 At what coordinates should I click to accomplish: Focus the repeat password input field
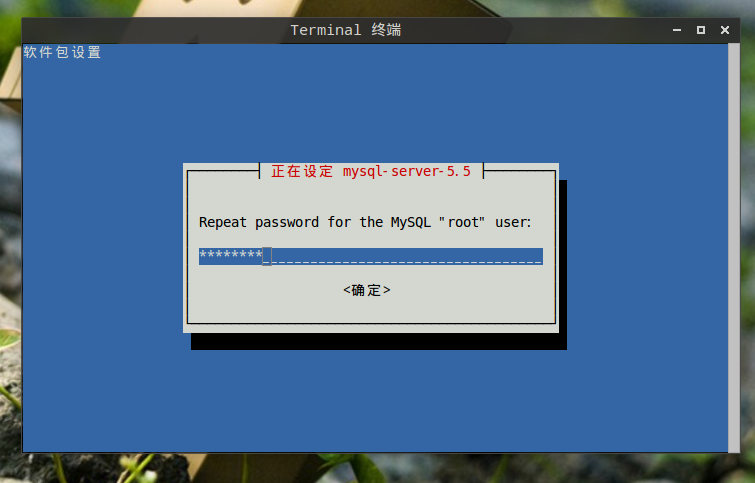pyautogui.click(x=371, y=256)
